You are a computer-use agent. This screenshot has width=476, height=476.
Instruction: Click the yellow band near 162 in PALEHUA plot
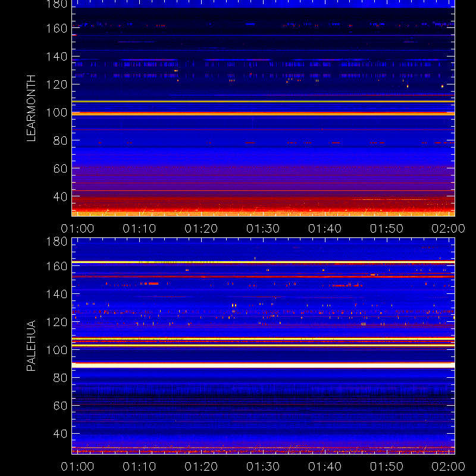[263, 262]
